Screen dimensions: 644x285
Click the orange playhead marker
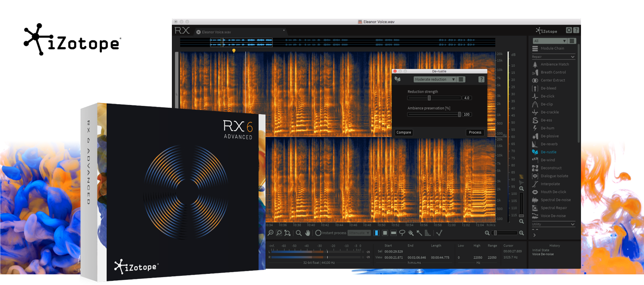(x=234, y=50)
